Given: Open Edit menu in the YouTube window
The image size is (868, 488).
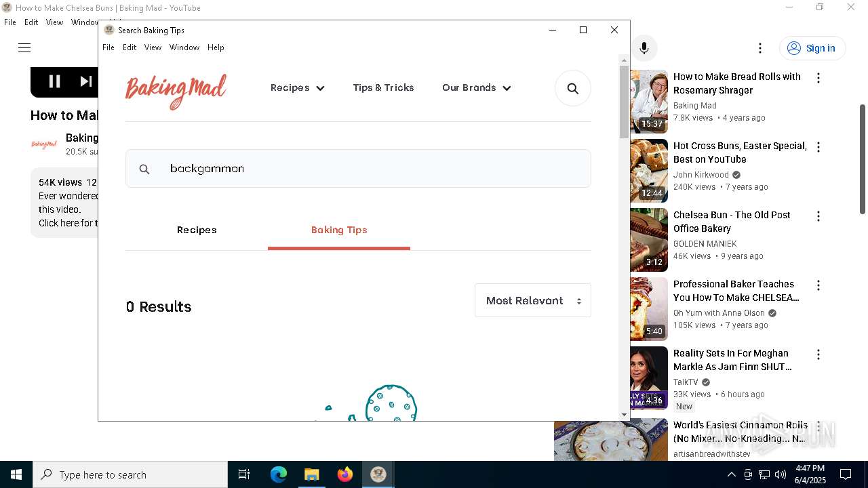Looking at the screenshot, I should pos(31,22).
